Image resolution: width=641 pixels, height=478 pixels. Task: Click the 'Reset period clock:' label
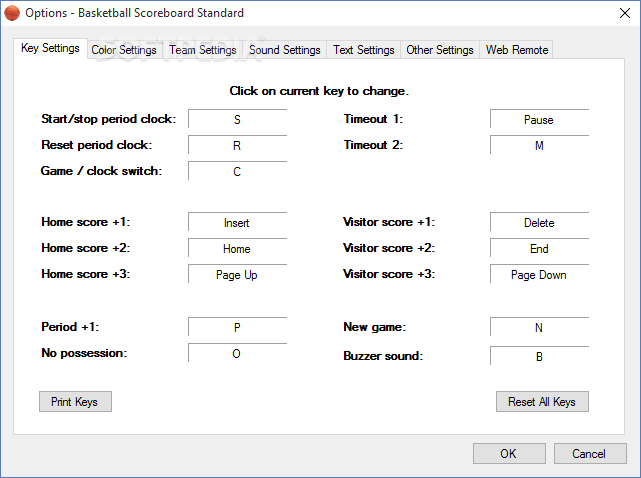pos(96,145)
